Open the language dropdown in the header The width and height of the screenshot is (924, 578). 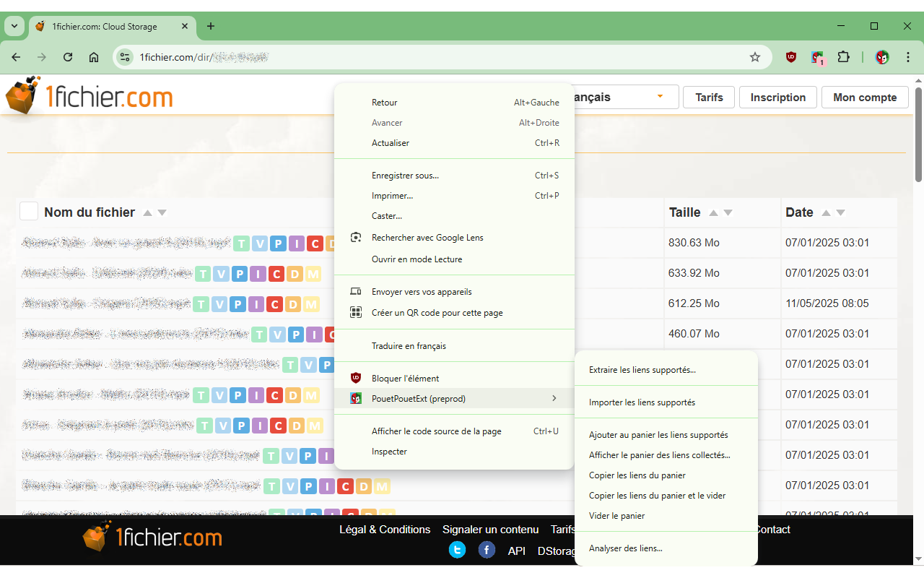pos(659,97)
